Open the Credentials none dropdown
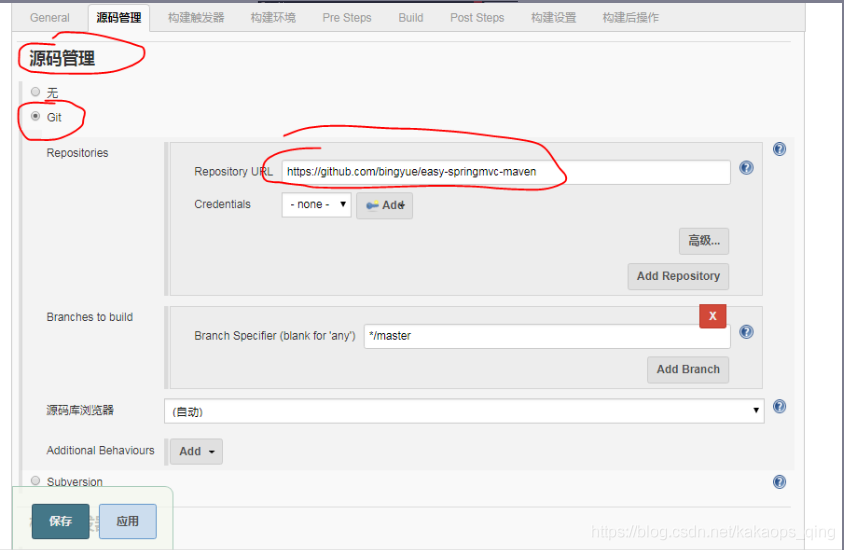The image size is (844, 550). (316, 205)
